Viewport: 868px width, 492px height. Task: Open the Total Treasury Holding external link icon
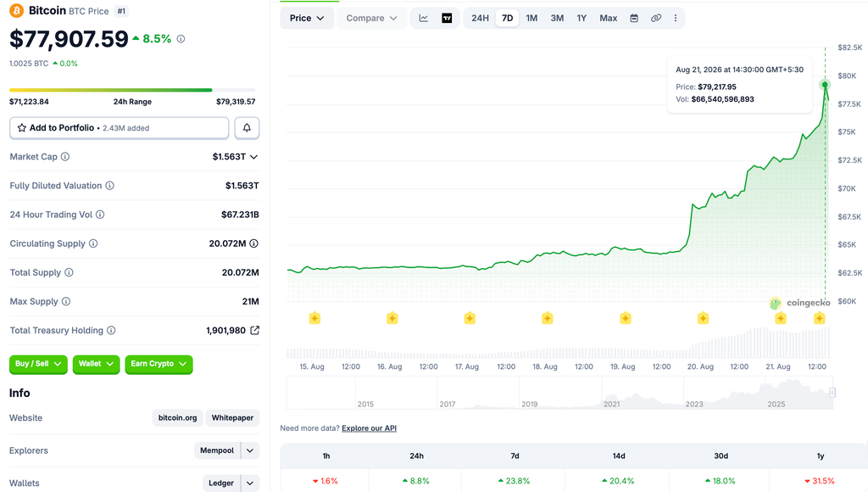pyautogui.click(x=254, y=330)
